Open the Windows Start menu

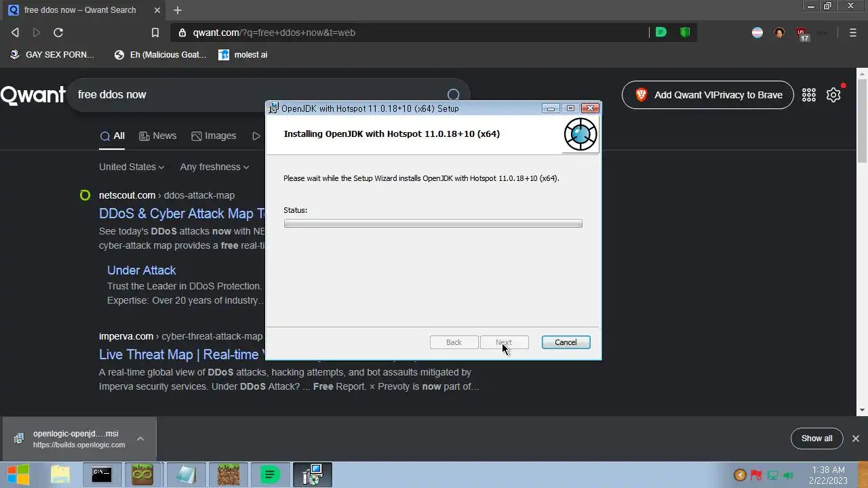tap(18, 474)
